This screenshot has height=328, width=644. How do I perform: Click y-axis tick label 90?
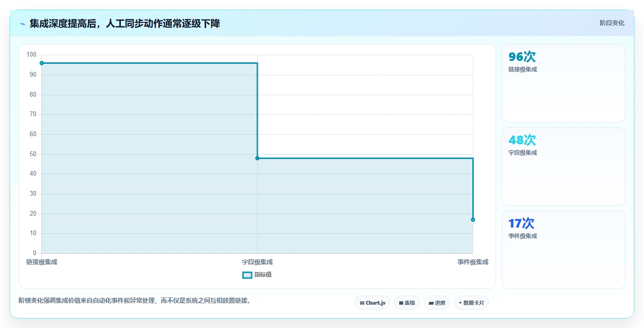pyautogui.click(x=33, y=75)
